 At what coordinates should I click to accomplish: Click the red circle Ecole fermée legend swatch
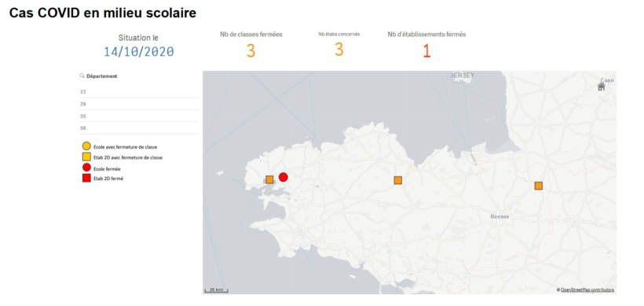(x=86, y=168)
